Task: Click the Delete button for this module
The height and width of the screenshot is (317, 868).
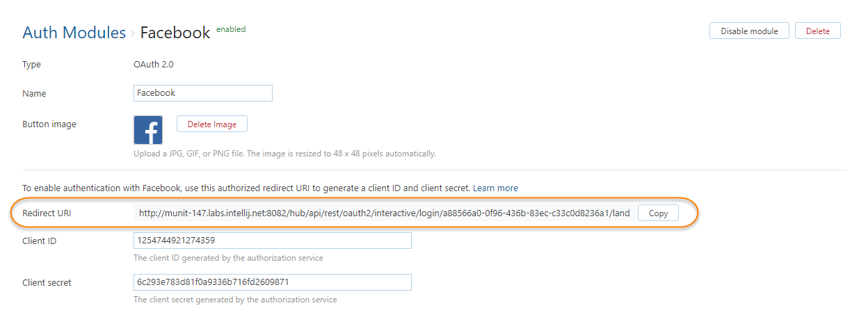Action: click(817, 31)
